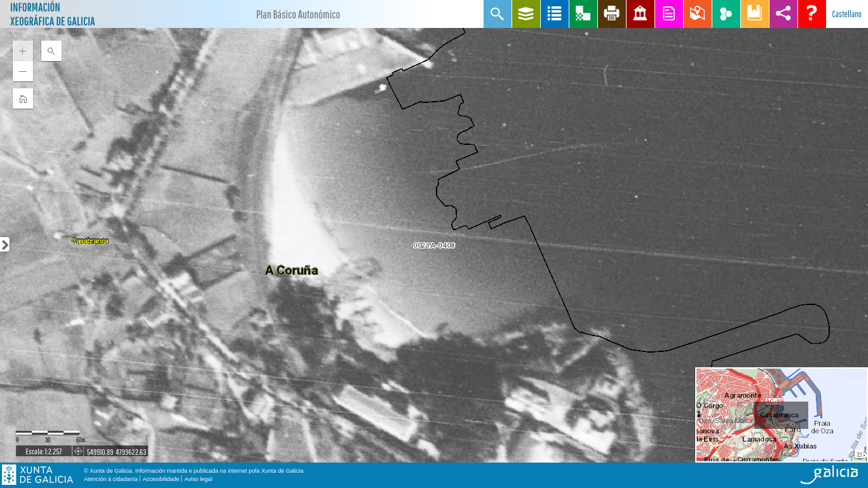Open Atención á cidadanía link
The width and height of the screenshot is (868, 488).
click(111, 479)
